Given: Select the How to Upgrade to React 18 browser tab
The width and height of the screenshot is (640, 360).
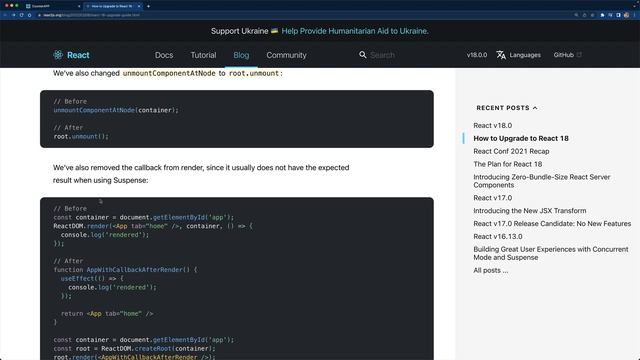Looking at the screenshot, I should click(113, 6).
